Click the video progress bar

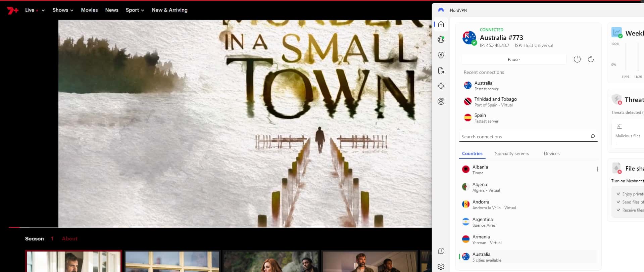[x=220, y=227]
